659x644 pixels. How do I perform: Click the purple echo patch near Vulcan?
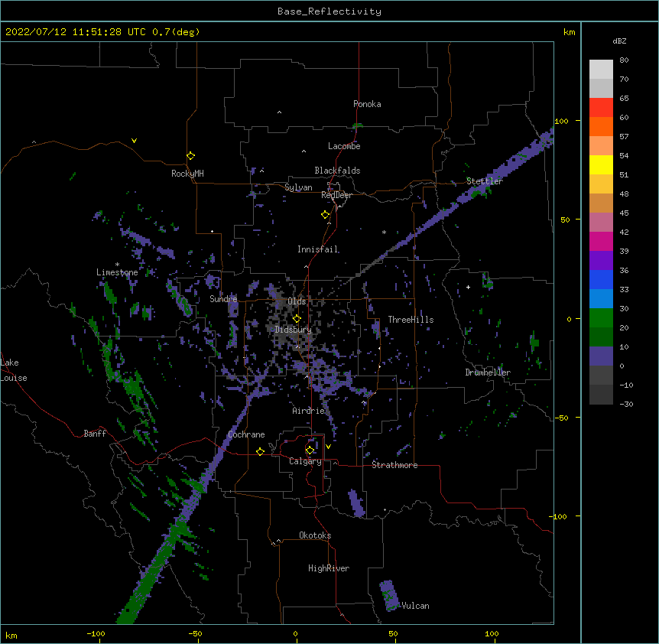tap(389, 595)
